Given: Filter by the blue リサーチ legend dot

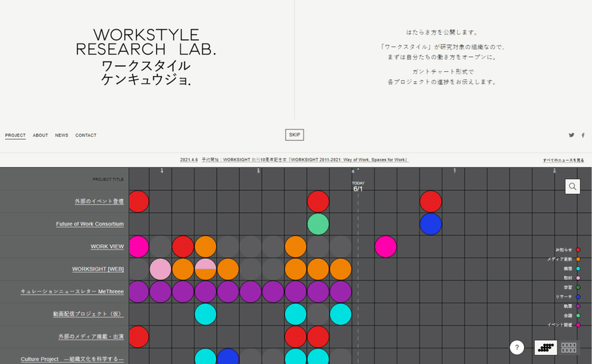Looking at the screenshot, I should 578,297.
